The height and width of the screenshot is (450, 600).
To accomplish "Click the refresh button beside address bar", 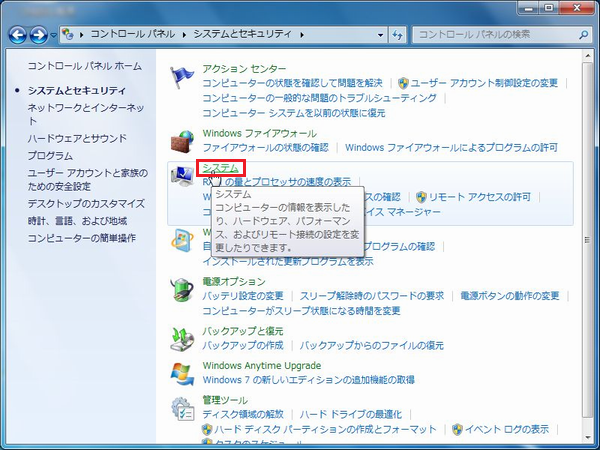I will click(398, 35).
